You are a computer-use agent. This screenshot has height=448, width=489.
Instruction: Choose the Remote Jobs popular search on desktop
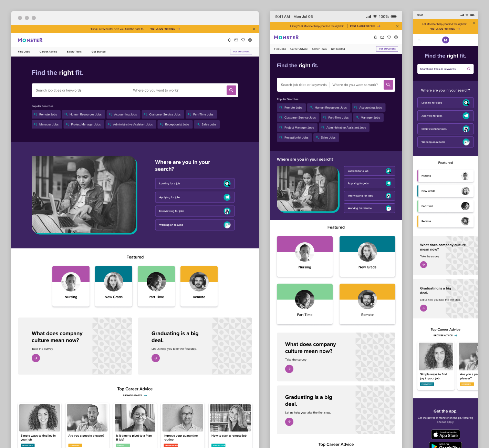click(46, 114)
